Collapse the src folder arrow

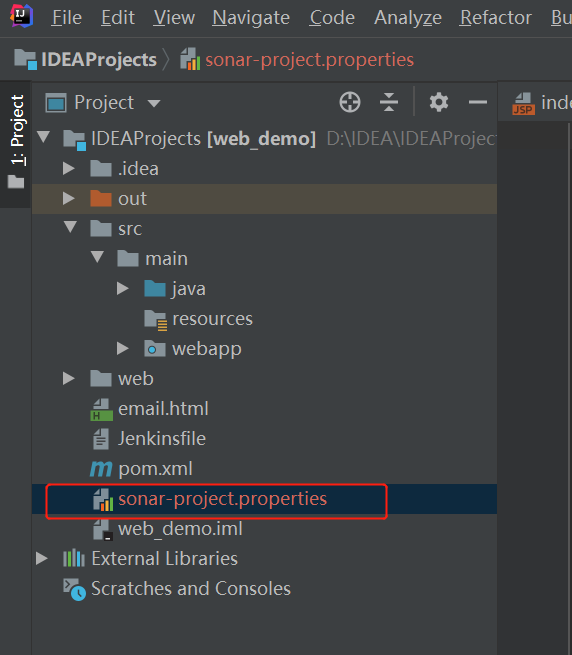(x=70, y=227)
